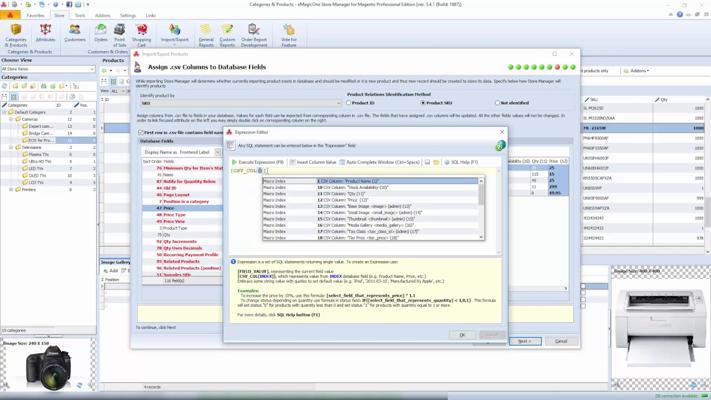711x400 pixels.
Task: Open the Customers ribbon icon
Action: [75, 33]
